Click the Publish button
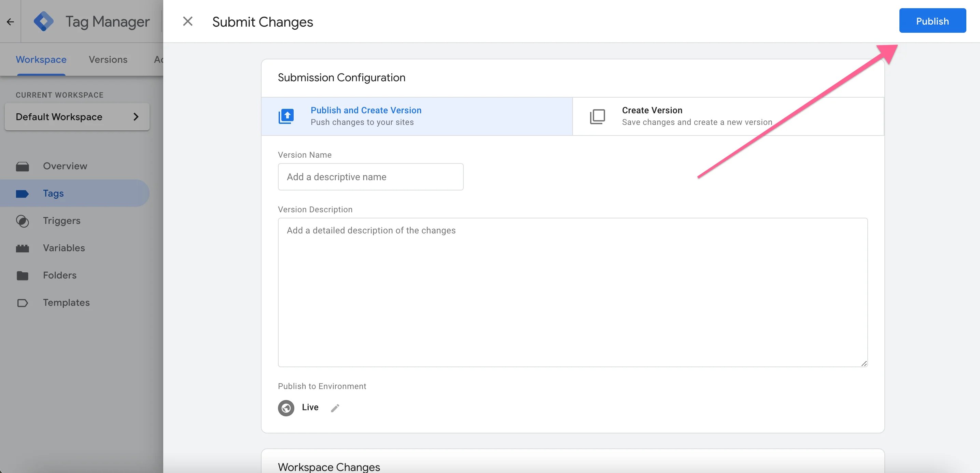This screenshot has height=473, width=980. (932, 20)
